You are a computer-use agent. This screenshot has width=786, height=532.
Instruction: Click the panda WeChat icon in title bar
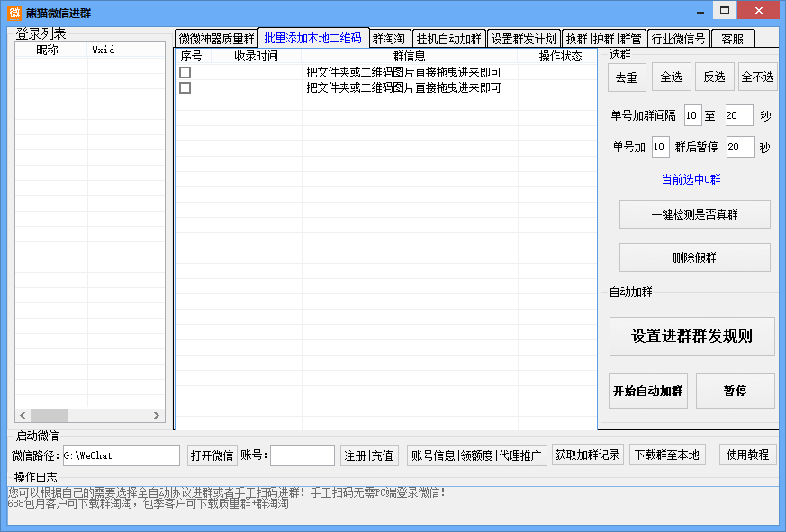click(x=13, y=12)
